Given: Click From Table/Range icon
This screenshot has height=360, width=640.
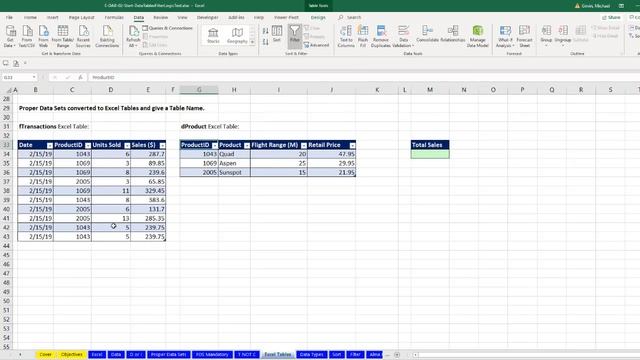Looking at the screenshot, I should click(x=63, y=36).
